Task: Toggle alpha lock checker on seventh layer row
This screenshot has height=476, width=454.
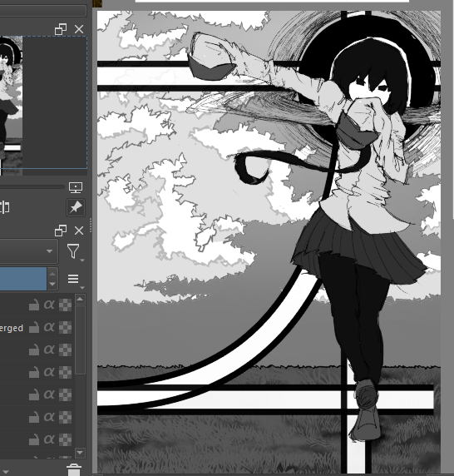Action: coord(65,439)
